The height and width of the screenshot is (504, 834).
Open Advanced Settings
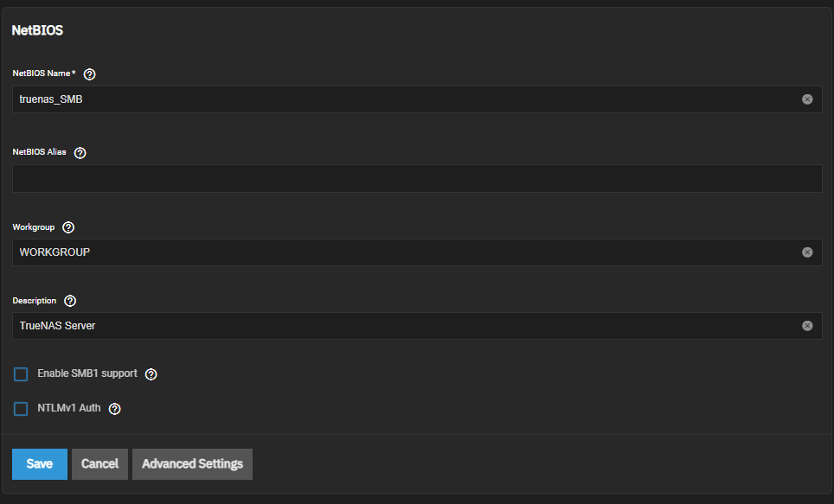point(193,464)
